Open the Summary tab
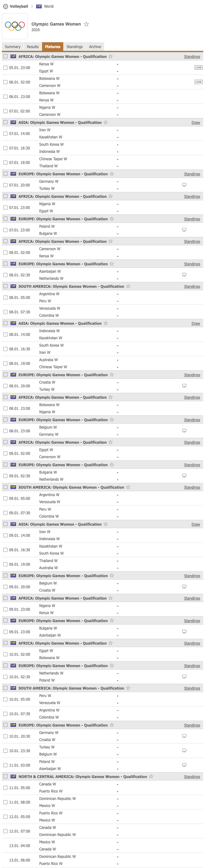Screen dimensions: 206x868 pyautogui.click(x=12, y=47)
